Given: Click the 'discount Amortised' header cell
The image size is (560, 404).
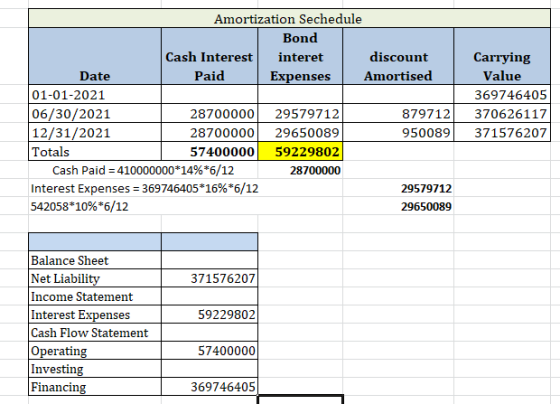Looking at the screenshot, I should (398, 56).
